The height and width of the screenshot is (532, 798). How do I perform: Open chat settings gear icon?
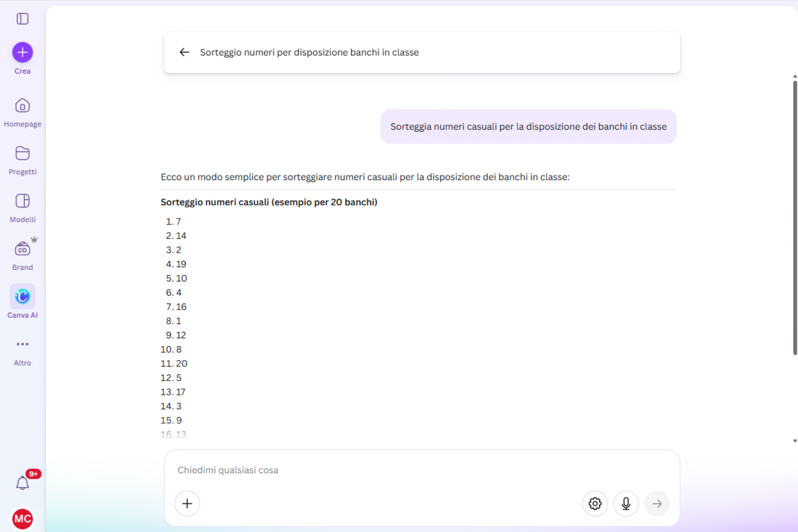click(595, 503)
